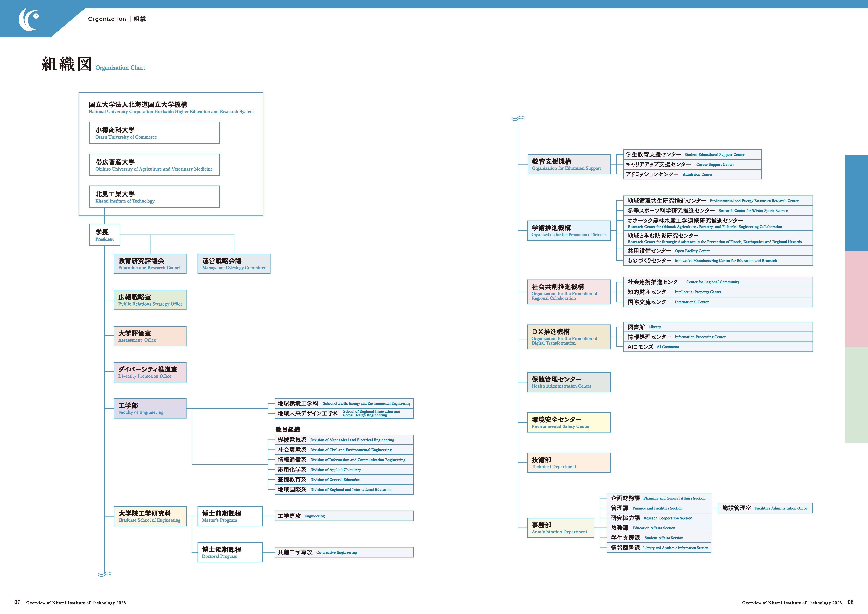Click the Management Strategy Committee box
The image size is (868, 614).
click(234, 264)
